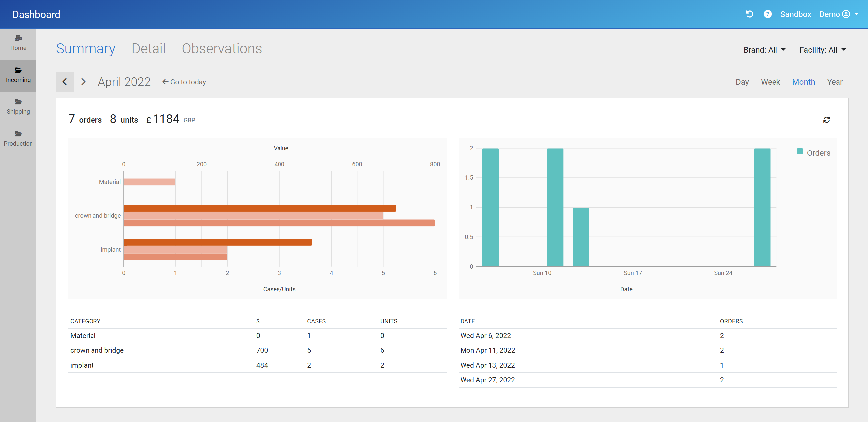Open the help question mark icon
The height and width of the screenshot is (422, 868).
767,14
